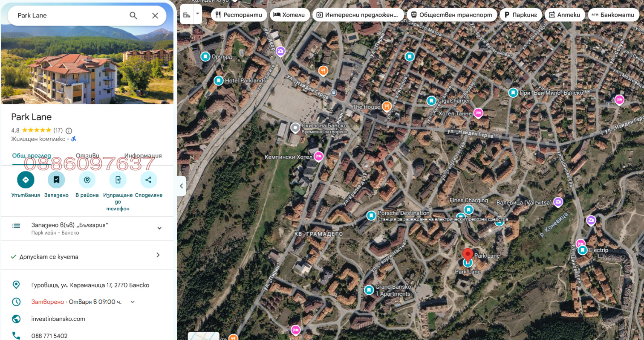
Task: Share place via Споделяне icon
Action: coord(148,180)
